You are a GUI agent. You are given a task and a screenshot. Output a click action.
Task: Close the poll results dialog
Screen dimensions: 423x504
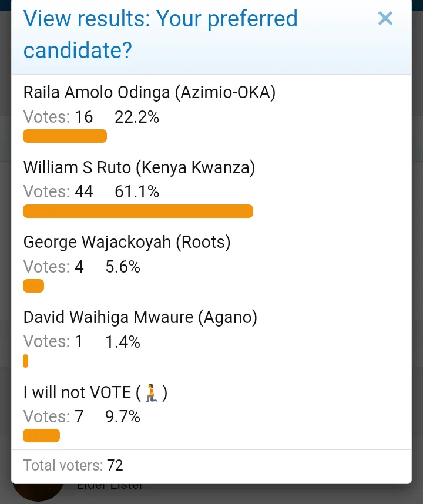click(x=385, y=19)
